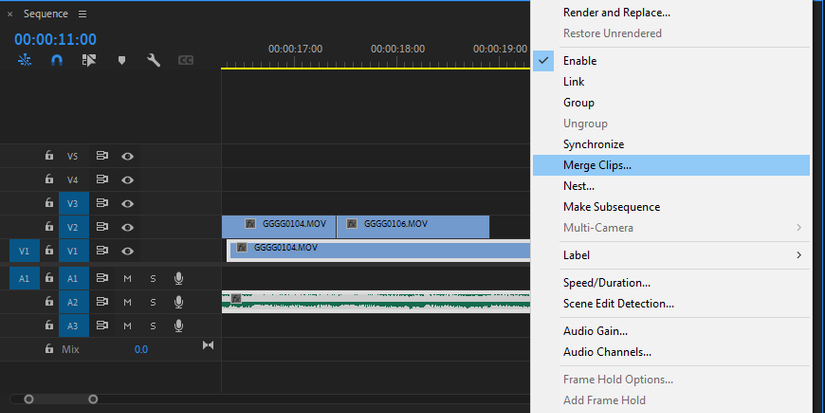Click the A1 source patching button
The width and height of the screenshot is (825, 413).
(x=24, y=278)
